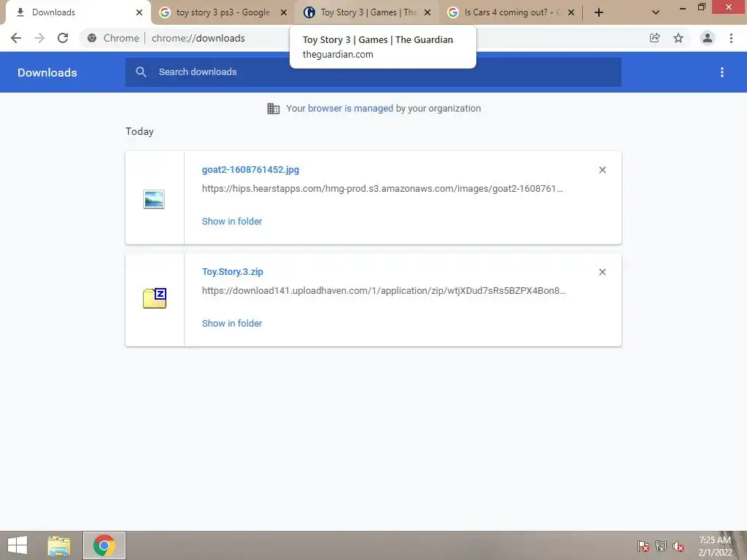Remove goat2-1608761452.jpg from the list
The height and width of the screenshot is (560, 747).
[602, 170]
